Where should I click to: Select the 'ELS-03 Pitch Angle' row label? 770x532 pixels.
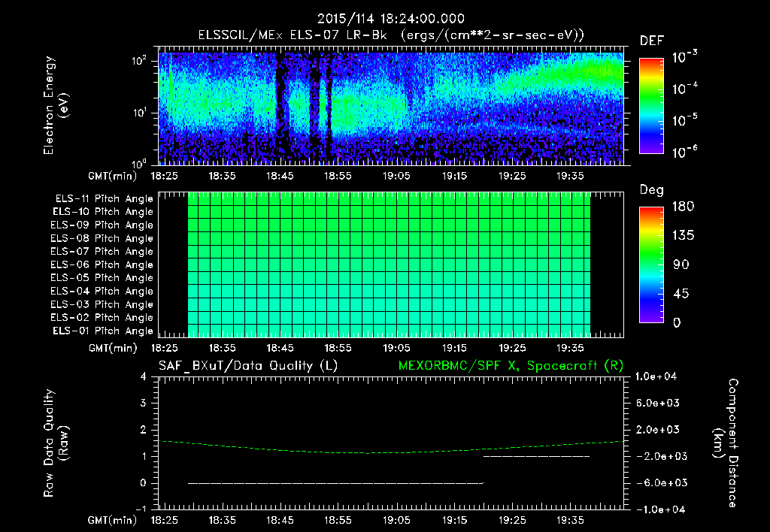coord(102,304)
